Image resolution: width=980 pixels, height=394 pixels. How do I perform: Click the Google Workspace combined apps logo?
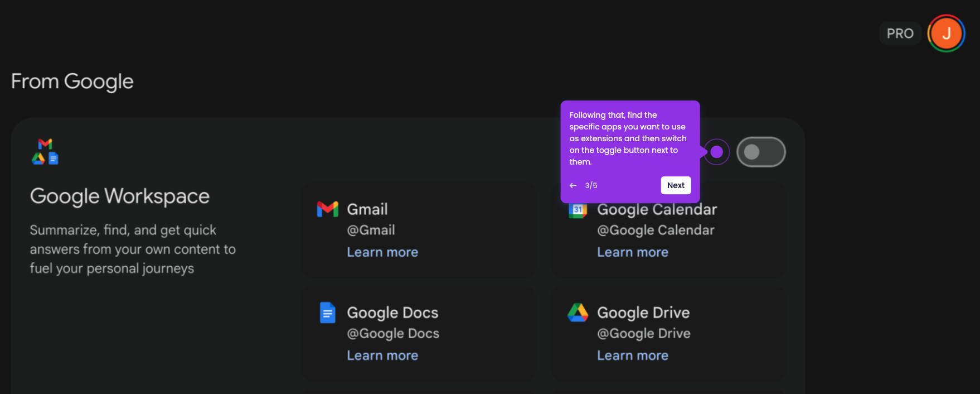click(45, 152)
